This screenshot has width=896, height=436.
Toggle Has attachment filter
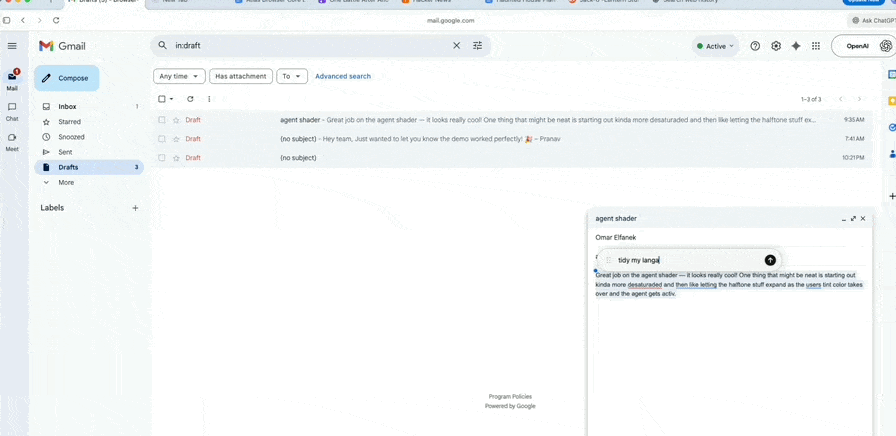pos(241,76)
